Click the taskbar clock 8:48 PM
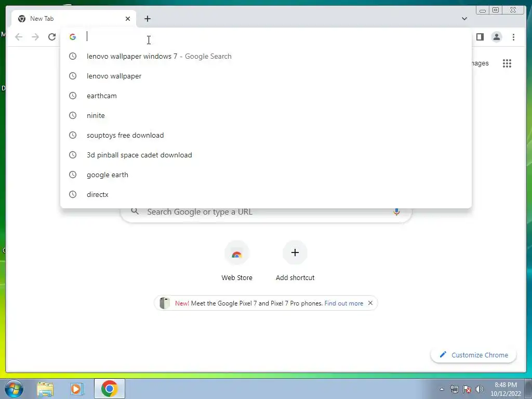Screen dimensions: 532x399 click(x=506, y=389)
